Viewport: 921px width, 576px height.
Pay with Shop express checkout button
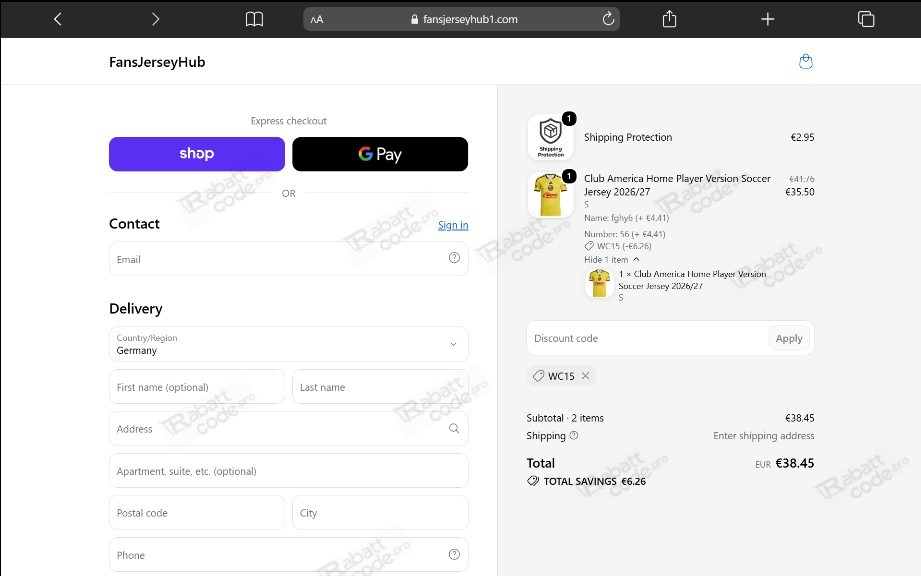(197, 154)
